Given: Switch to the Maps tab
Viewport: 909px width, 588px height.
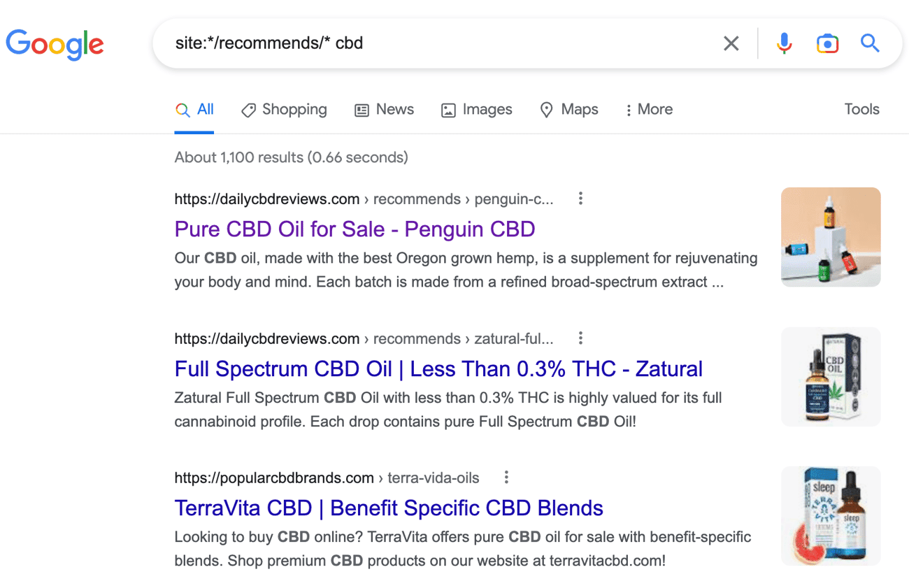Looking at the screenshot, I should click(568, 110).
